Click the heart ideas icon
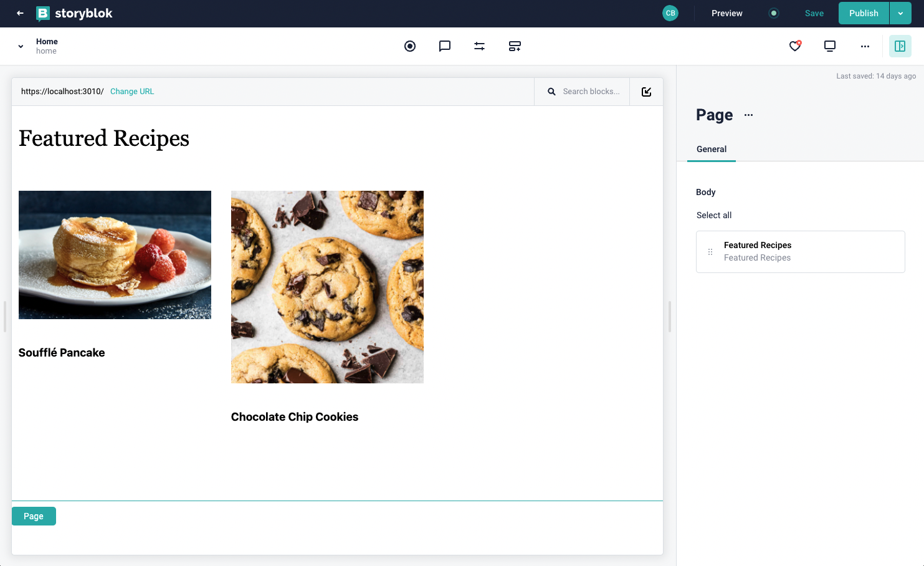The height and width of the screenshot is (566, 924). (x=795, y=46)
